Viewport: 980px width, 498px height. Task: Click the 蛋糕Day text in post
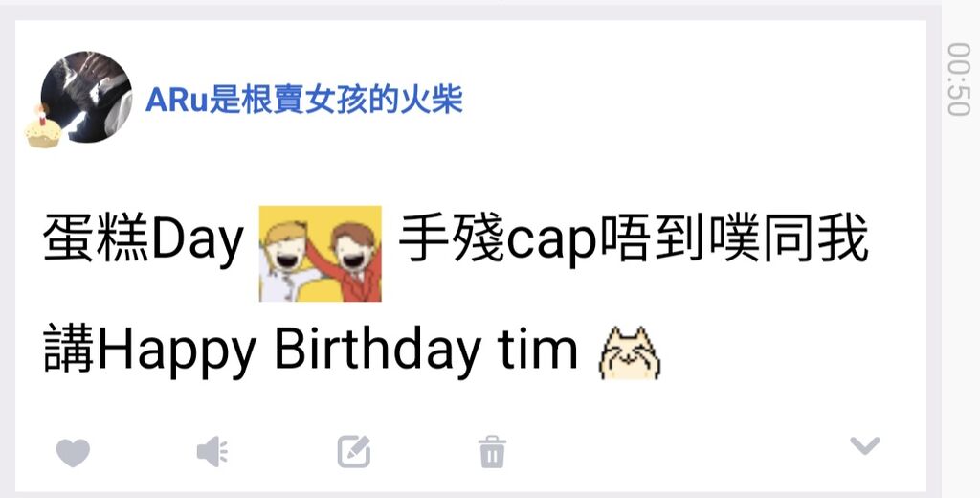144,238
